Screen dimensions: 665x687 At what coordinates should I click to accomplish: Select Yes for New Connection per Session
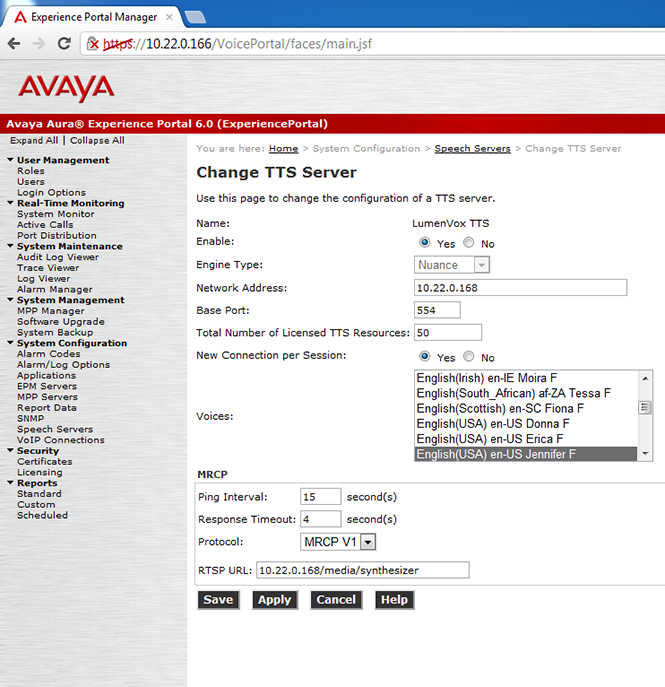click(424, 356)
